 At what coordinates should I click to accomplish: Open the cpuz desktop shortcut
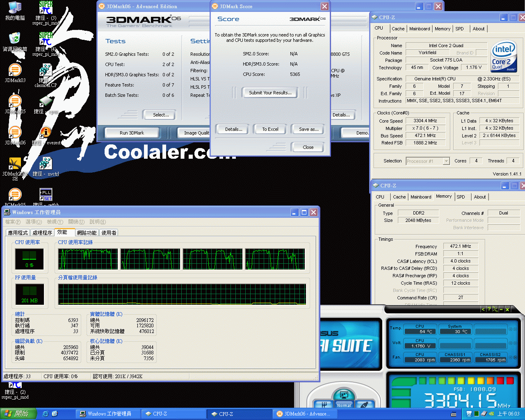coord(46,105)
